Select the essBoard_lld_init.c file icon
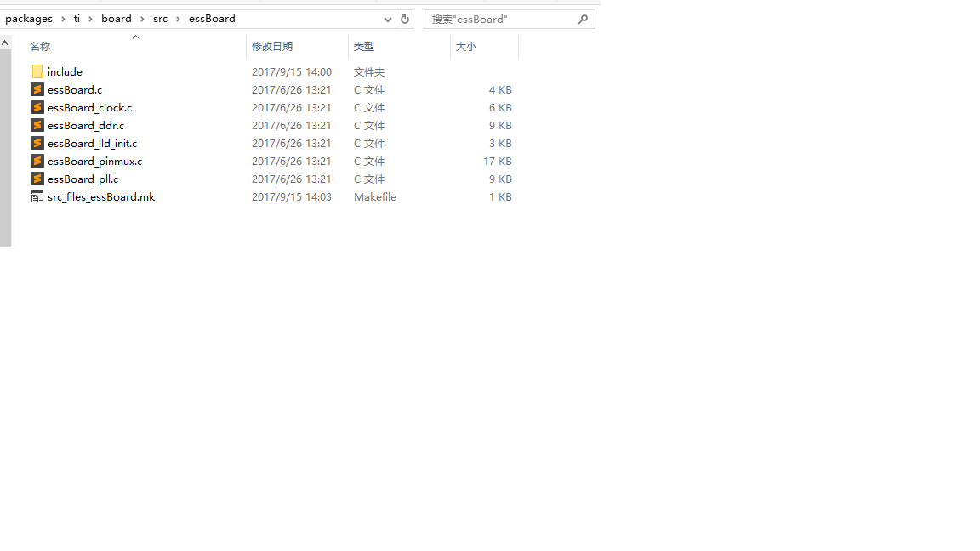This screenshot has width=980, height=551. [37, 143]
